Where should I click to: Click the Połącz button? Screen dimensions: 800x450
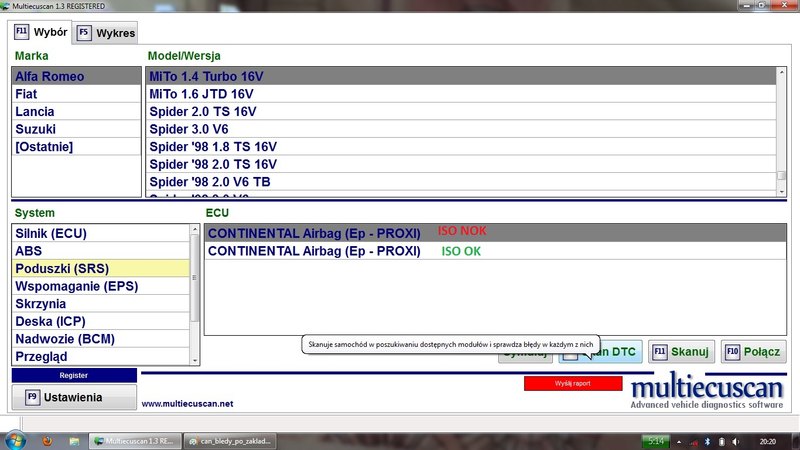click(x=754, y=352)
